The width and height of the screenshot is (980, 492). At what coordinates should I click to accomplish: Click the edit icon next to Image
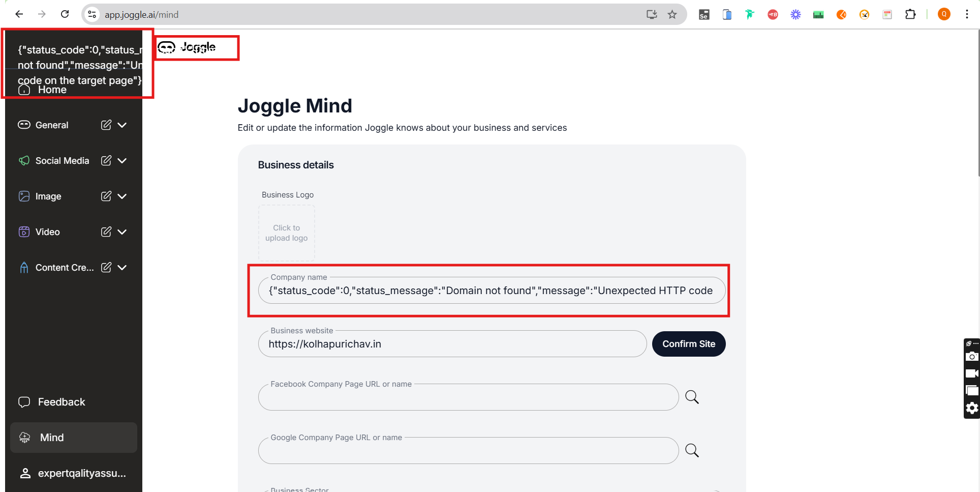[106, 196]
